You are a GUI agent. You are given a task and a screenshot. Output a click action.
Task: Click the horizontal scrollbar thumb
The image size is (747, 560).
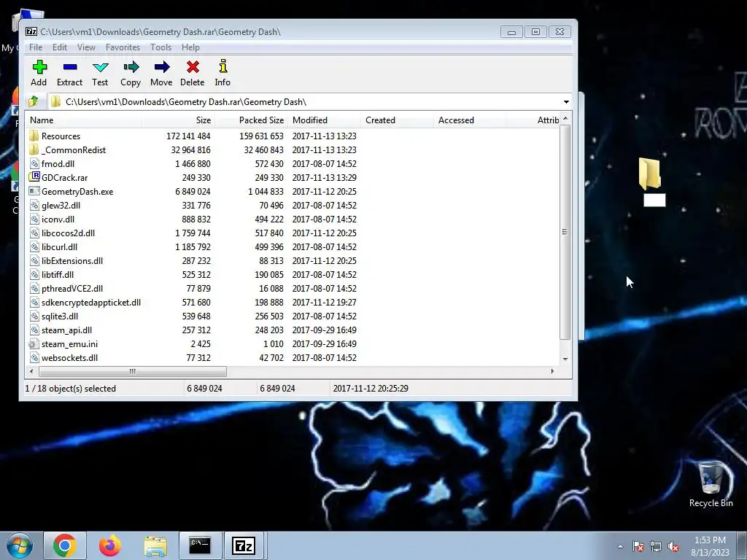(133, 371)
